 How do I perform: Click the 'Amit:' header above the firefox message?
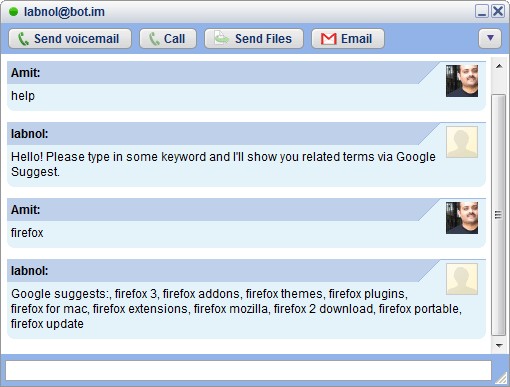pyautogui.click(x=25, y=210)
